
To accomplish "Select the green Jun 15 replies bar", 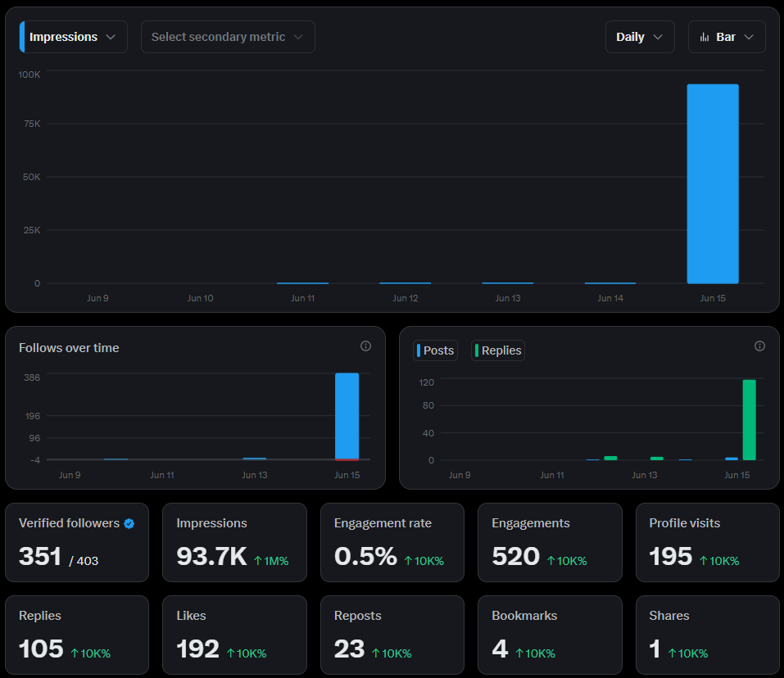I will point(749,420).
